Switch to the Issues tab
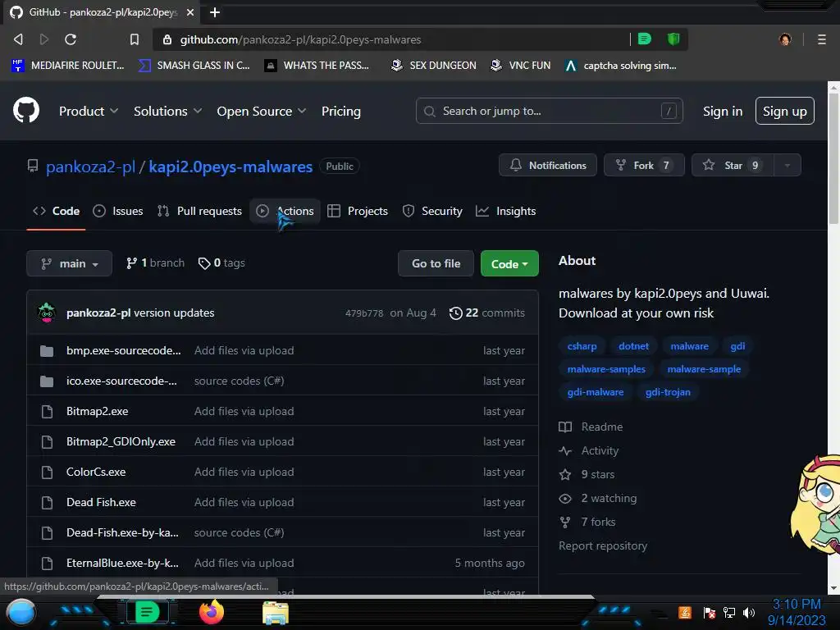Image resolution: width=840 pixels, height=630 pixels. click(x=118, y=211)
